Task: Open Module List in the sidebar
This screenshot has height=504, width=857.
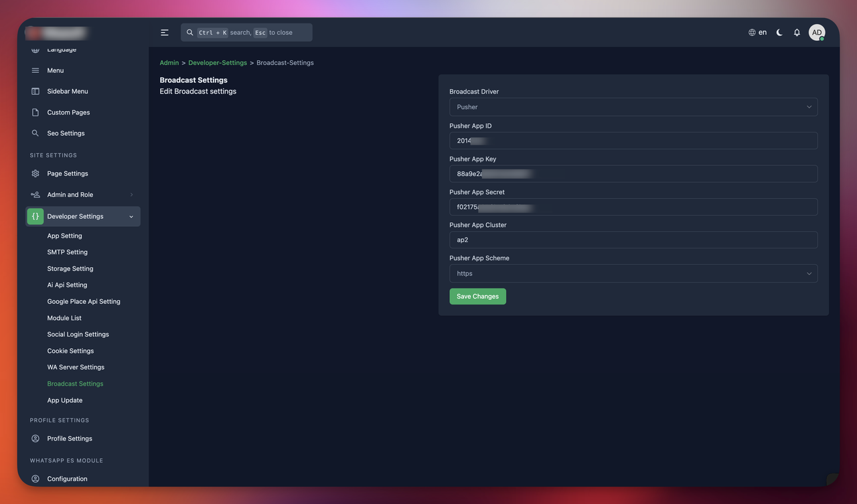Action: pos(64,318)
